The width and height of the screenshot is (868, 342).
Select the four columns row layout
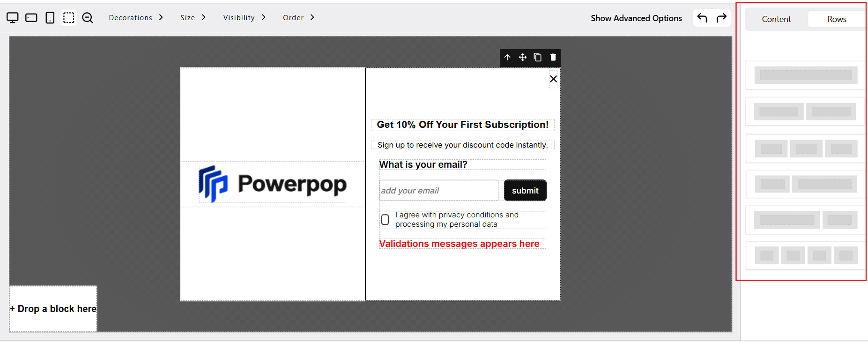(806, 255)
